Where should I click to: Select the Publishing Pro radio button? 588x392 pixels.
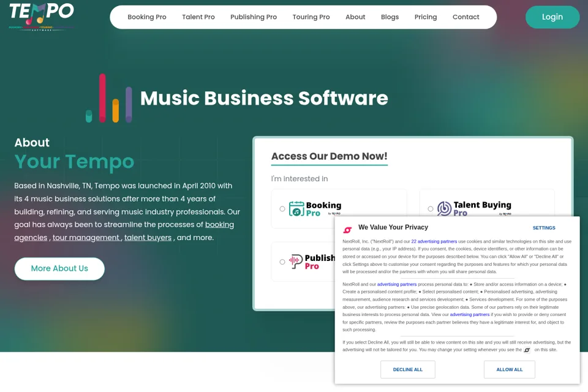tap(282, 262)
